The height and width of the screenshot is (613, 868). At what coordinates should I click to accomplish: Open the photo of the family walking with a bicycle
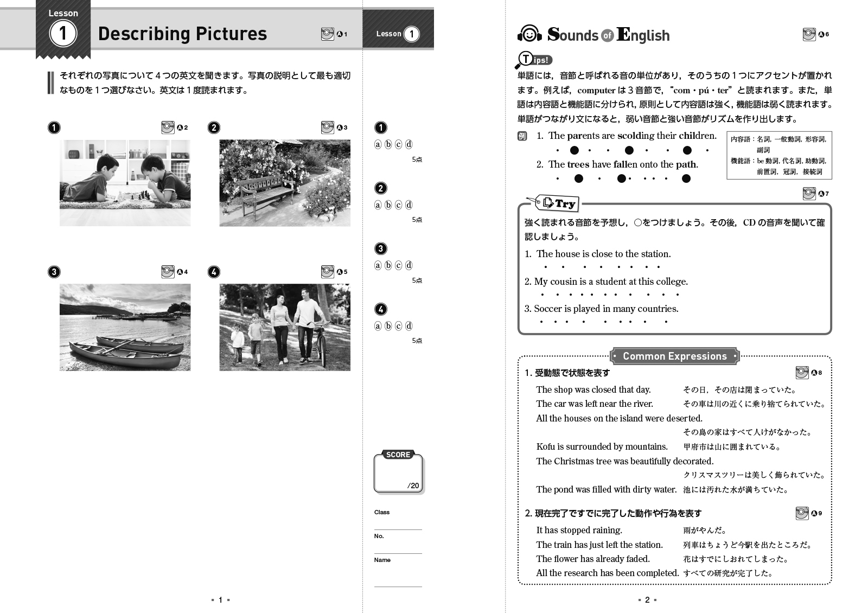tap(285, 327)
